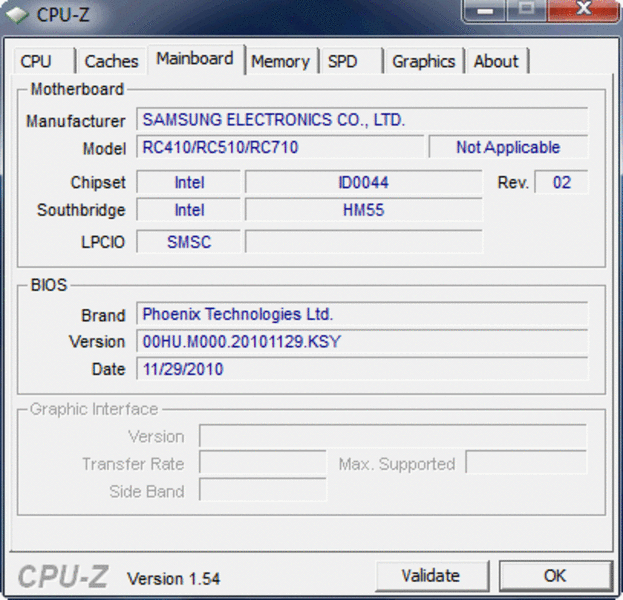Select the SAMSUNG ELECTRONICS manufacturer field
Screen dimensions: 623x600
click(x=362, y=120)
